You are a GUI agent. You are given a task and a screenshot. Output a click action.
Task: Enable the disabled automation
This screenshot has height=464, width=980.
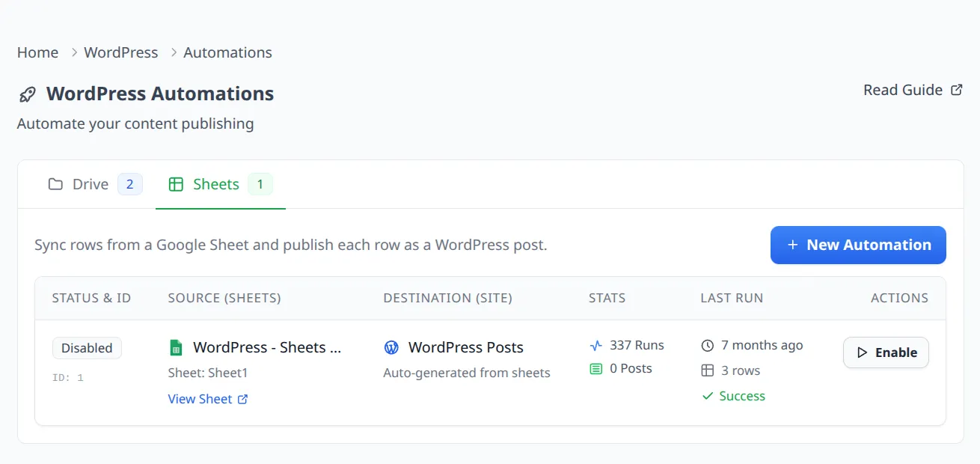click(x=886, y=352)
